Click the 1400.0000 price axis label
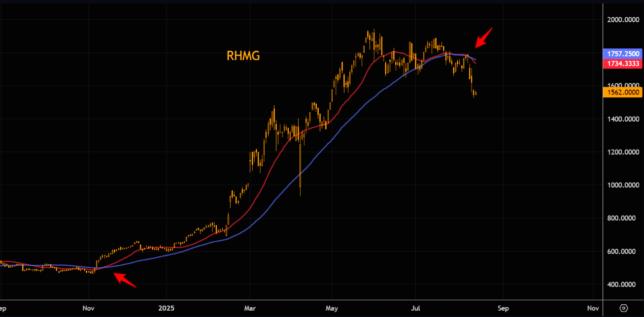 click(622, 119)
